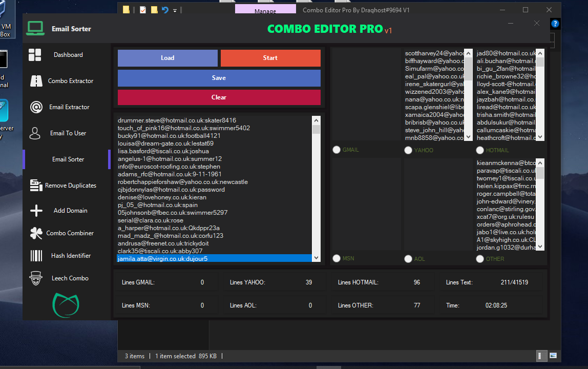
Task: Click the main combo list scroll up arrow
Action: 316,120
